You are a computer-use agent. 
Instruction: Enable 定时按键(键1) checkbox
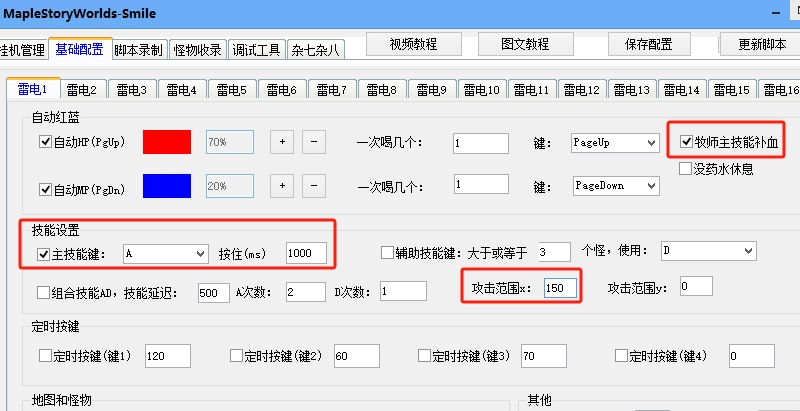click(45, 355)
